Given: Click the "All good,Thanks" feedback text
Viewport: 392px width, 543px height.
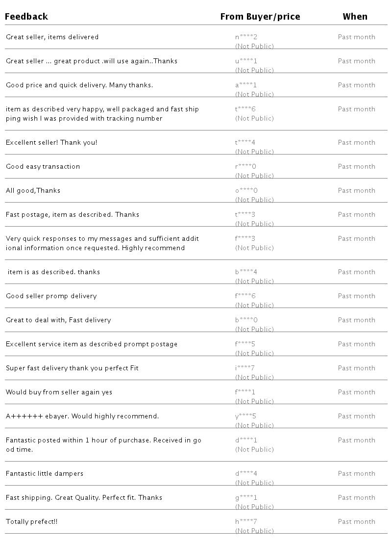Looking at the screenshot, I should pos(33,191).
